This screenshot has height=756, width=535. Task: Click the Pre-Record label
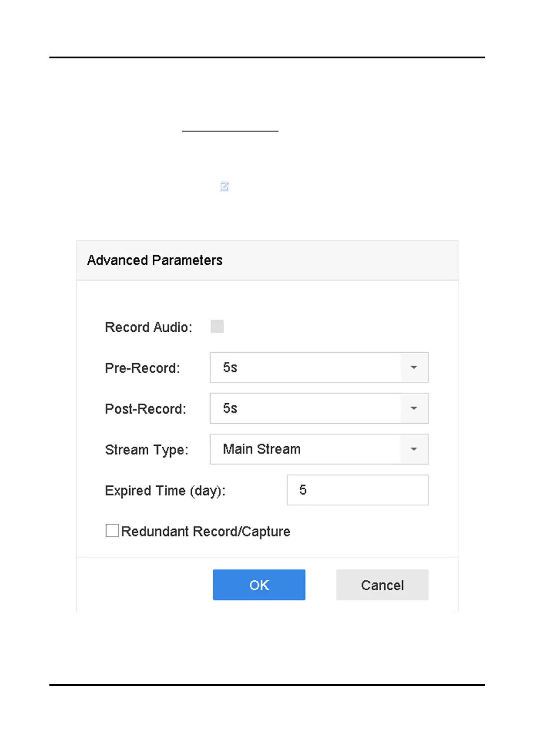(142, 368)
